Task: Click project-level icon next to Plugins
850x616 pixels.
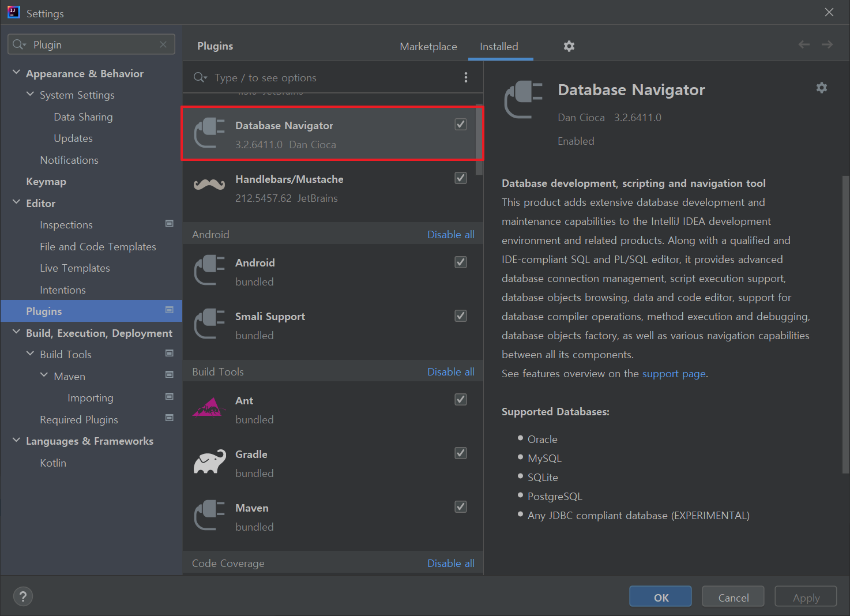Action: tap(170, 310)
